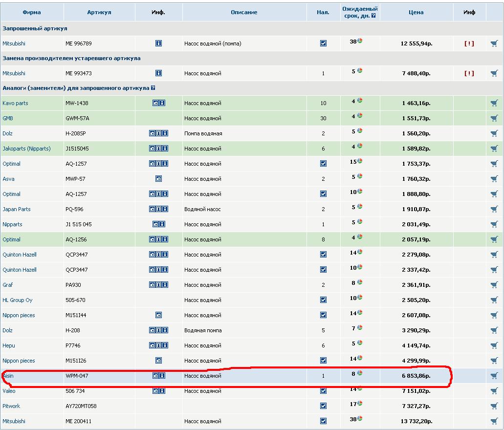View photo icon for Asva MWP-57
This screenshot has height=430, width=504.
158,179
